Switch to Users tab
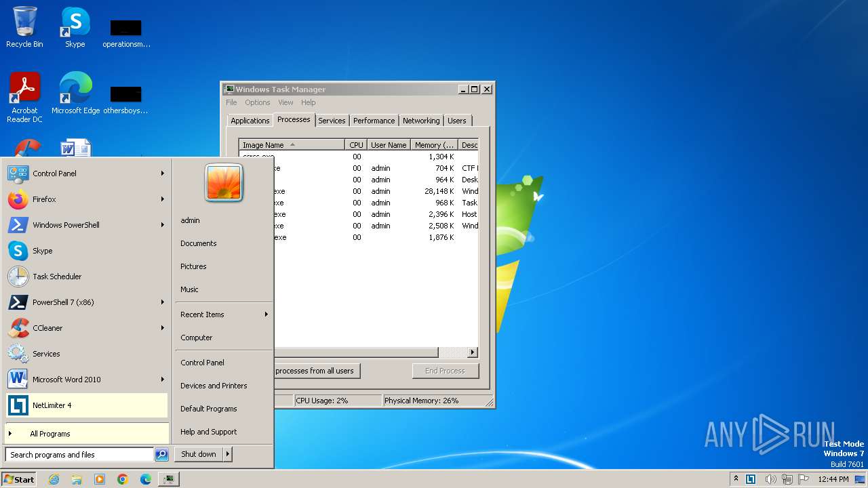The width and height of the screenshot is (868, 488). (x=457, y=121)
